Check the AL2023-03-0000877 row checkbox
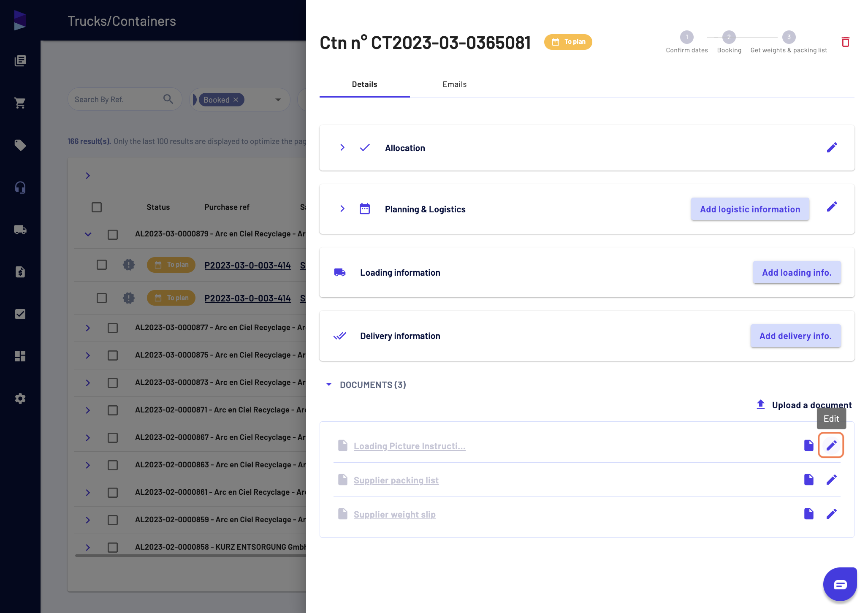This screenshot has height=613, width=868. pyautogui.click(x=113, y=328)
